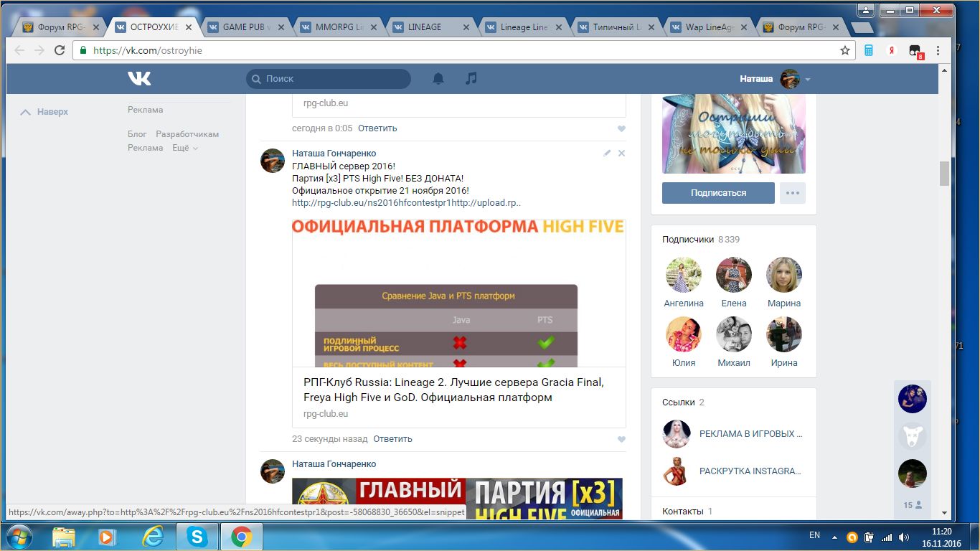980x551 pixels.
Task: Open the online friends counter showing 15
Action: point(913,505)
